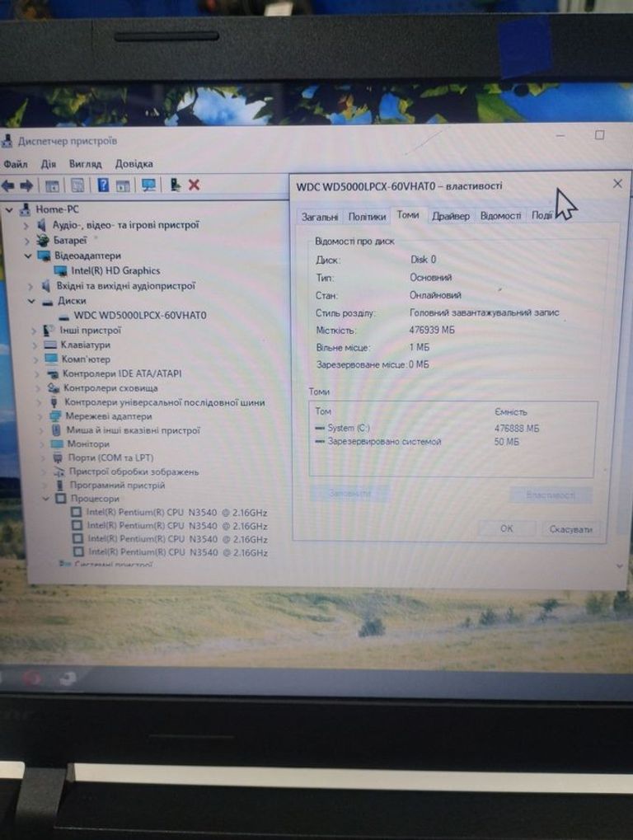The height and width of the screenshot is (840, 633).
Task: Select Мережеві адаптери tree item
Action: (108, 416)
